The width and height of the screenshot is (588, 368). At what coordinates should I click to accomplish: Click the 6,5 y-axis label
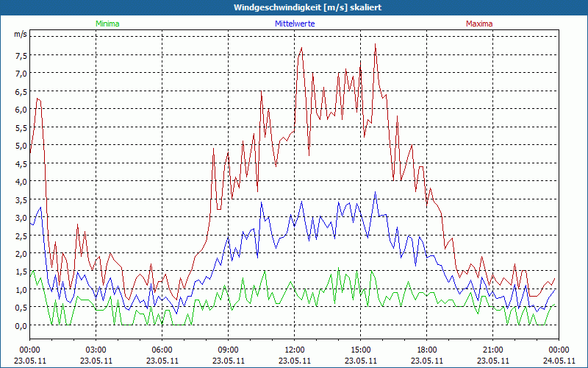coord(21,92)
